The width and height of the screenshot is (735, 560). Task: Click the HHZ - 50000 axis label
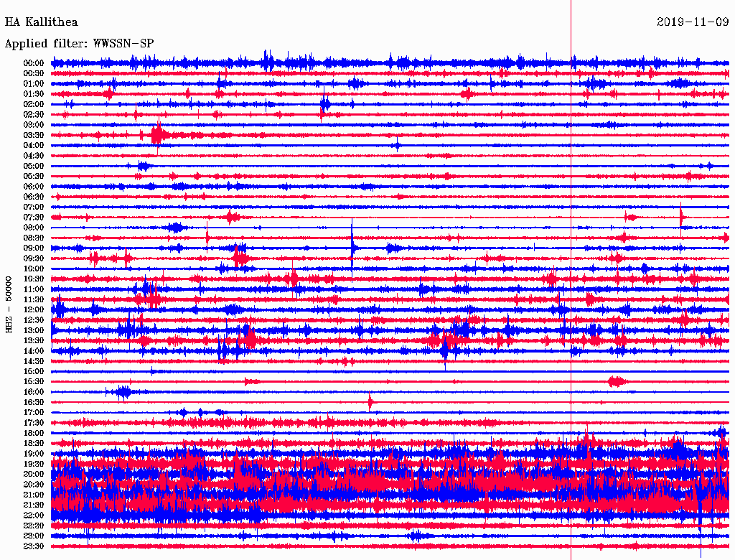tap(9, 305)
